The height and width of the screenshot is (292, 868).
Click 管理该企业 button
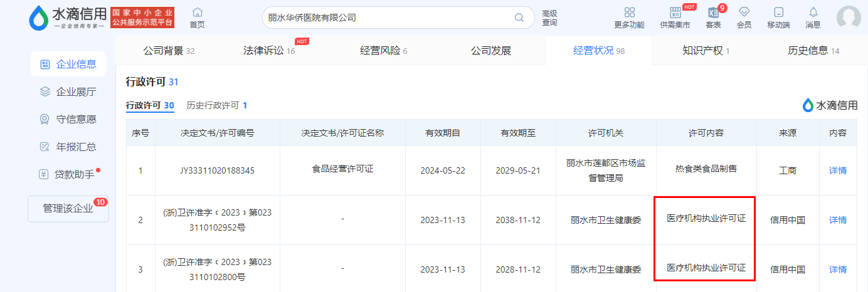[68, 209]
